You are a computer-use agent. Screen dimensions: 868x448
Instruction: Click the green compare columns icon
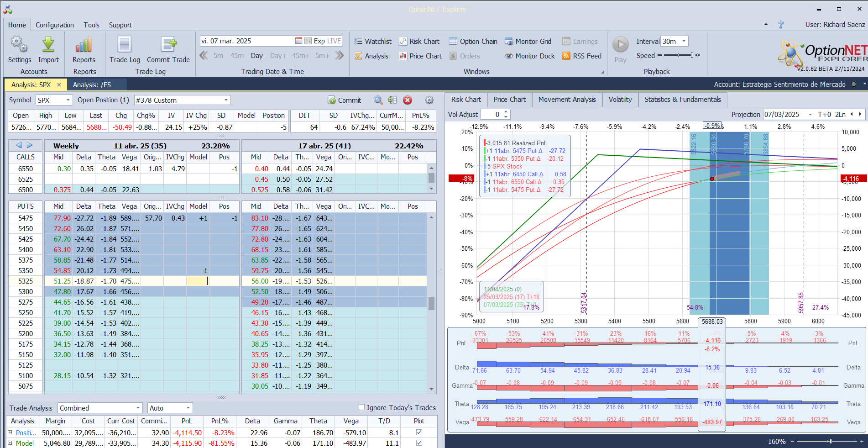click(392, 100)
